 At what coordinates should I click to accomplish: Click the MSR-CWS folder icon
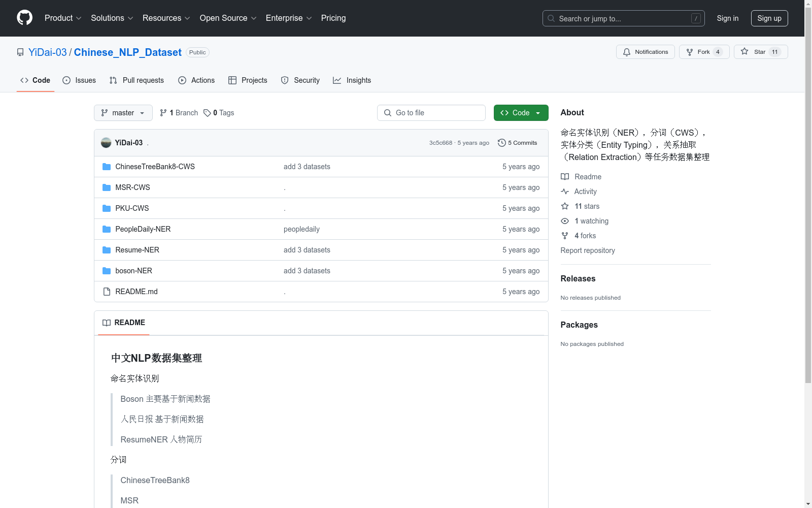pos(107,187)
